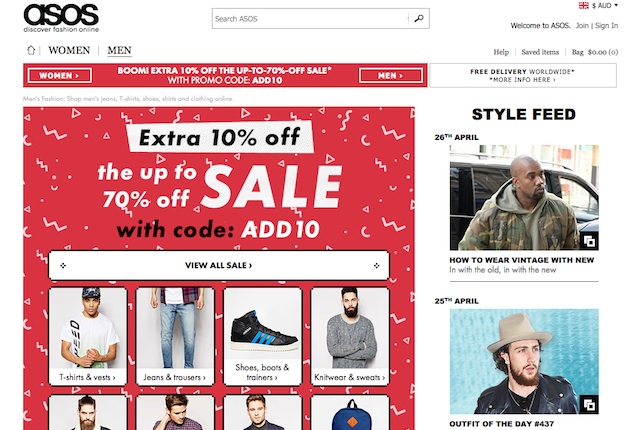
Task: Click the UK flag icon
Action: 583,5
